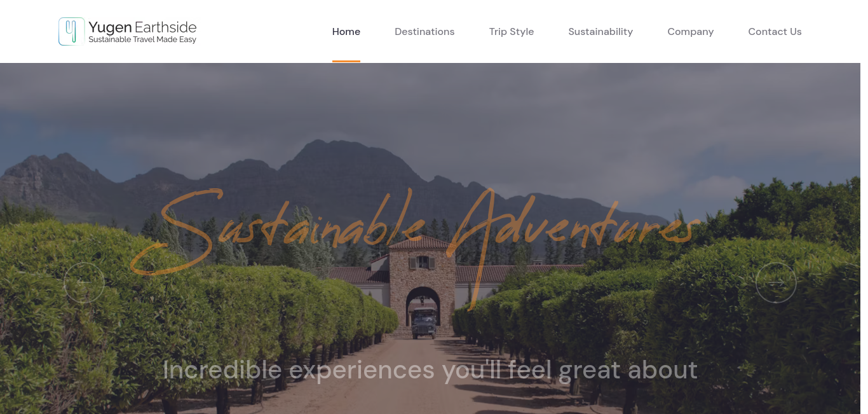868x414 pixels.
Task: Click the "Yugen Earthside" brand name text
Action: coord(142,27)
